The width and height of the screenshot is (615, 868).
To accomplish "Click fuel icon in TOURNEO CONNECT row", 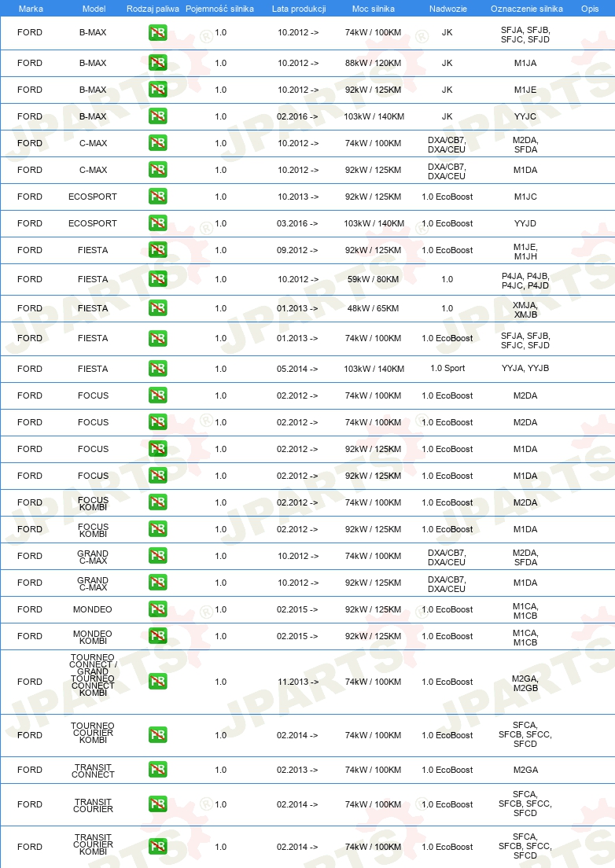I will [x=158, y=682].
